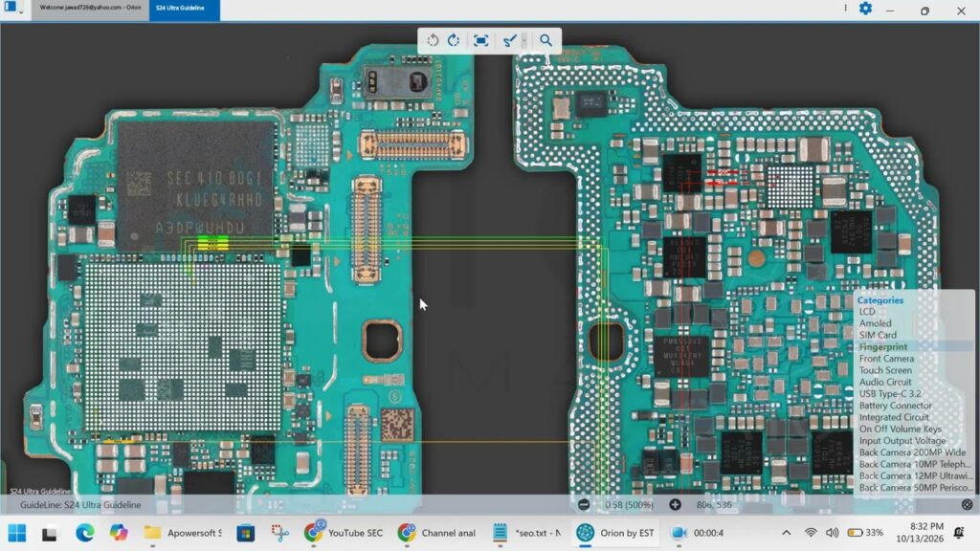This screenshot has height=551, width=980.
Task: Open the Apowersoft folder taskbar item
Action: (182, 533)
